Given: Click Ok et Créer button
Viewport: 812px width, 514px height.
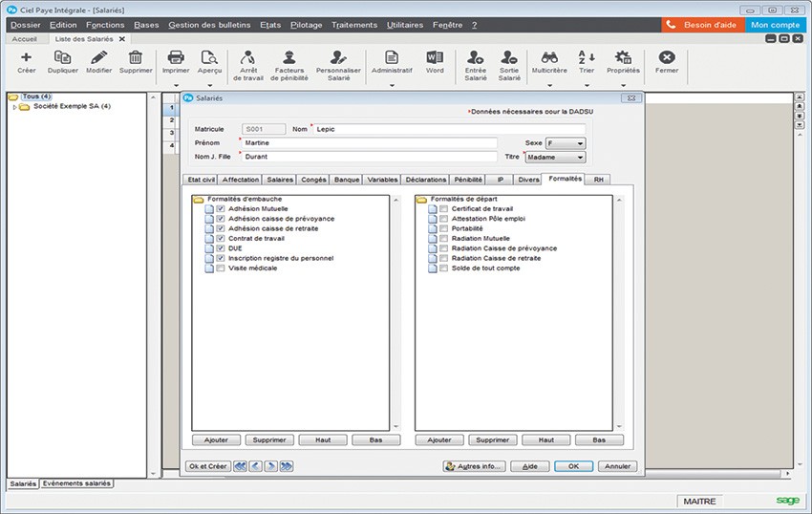Looking at the screenshot, I should [x=207, y=466].
